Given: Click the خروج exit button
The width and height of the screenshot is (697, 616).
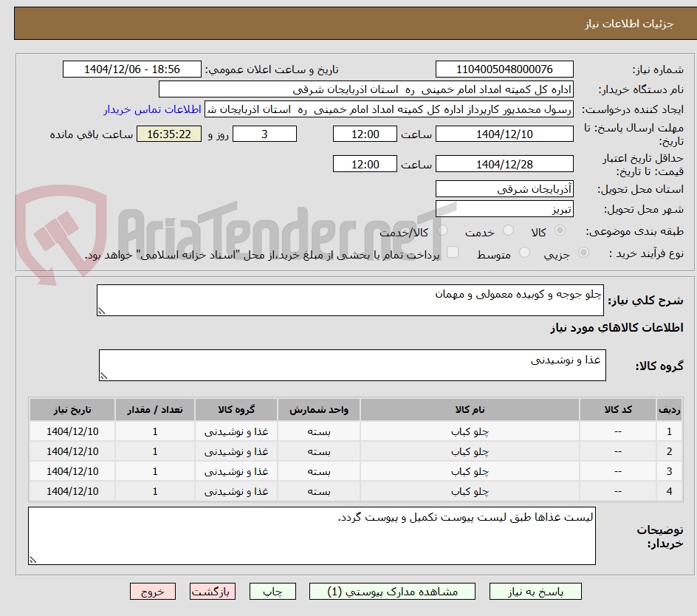Looking at the screenshot, I should (152, 592).
